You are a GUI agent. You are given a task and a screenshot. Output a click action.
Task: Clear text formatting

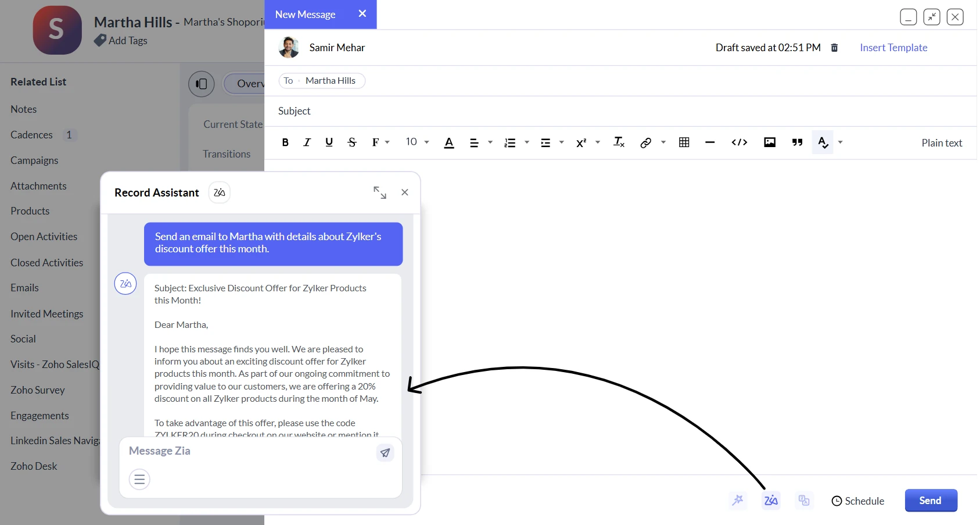[619, 142]
